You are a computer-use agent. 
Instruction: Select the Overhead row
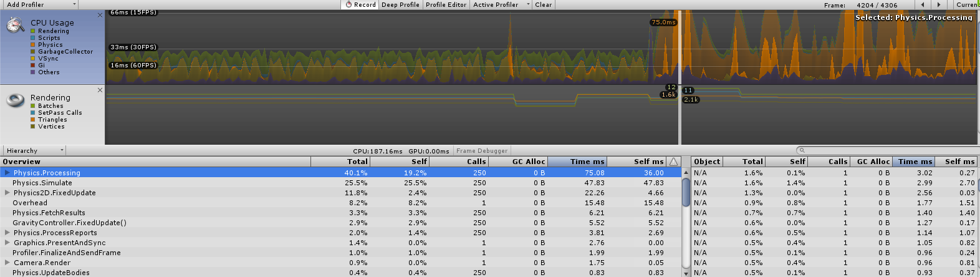(x=340, y=203)
